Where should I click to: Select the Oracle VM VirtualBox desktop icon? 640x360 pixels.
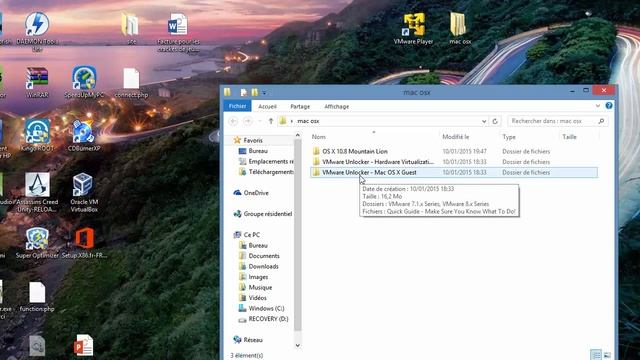pyautogui.click(x=84, y=193)
